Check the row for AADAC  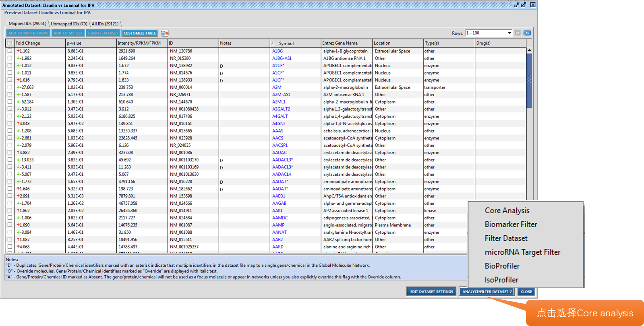(10, 152)
